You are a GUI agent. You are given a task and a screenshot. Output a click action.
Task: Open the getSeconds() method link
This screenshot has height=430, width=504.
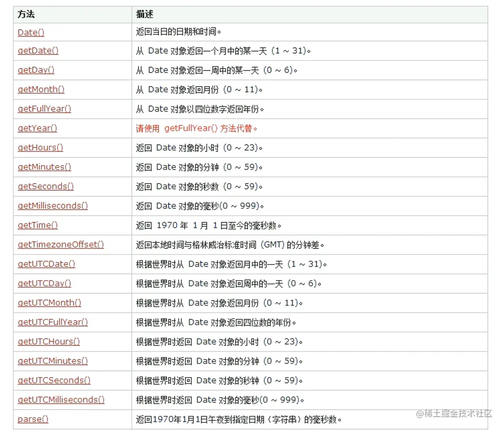[x=46, y=186]
